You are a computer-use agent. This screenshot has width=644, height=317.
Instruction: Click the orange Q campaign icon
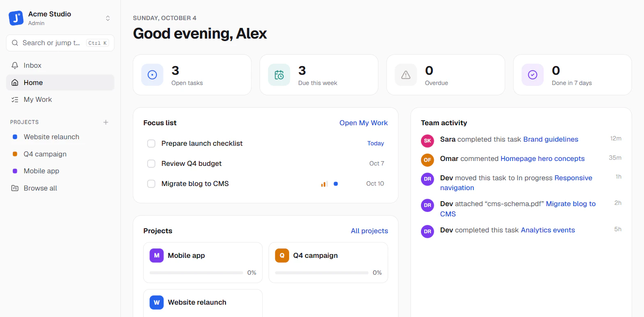(282, 255)
